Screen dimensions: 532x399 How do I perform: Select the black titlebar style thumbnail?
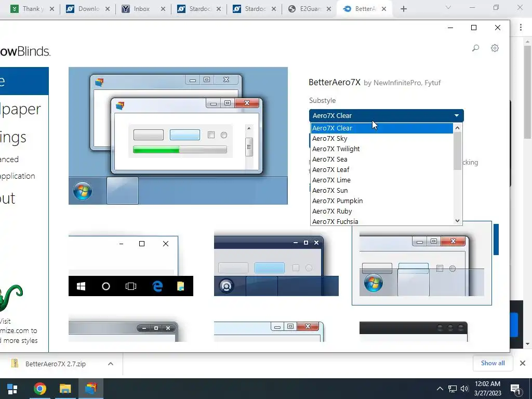click(x=413, y=331)
